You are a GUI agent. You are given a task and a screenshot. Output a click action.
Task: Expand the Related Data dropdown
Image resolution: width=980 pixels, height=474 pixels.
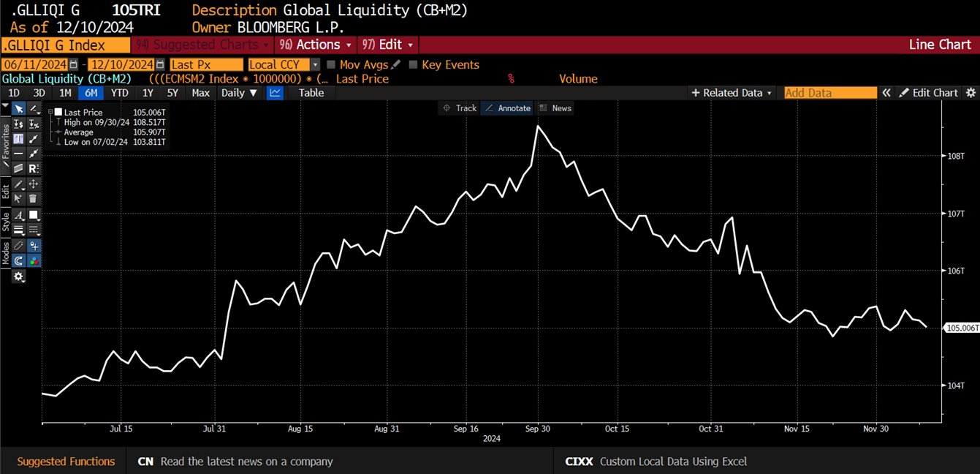click(731, 93)
